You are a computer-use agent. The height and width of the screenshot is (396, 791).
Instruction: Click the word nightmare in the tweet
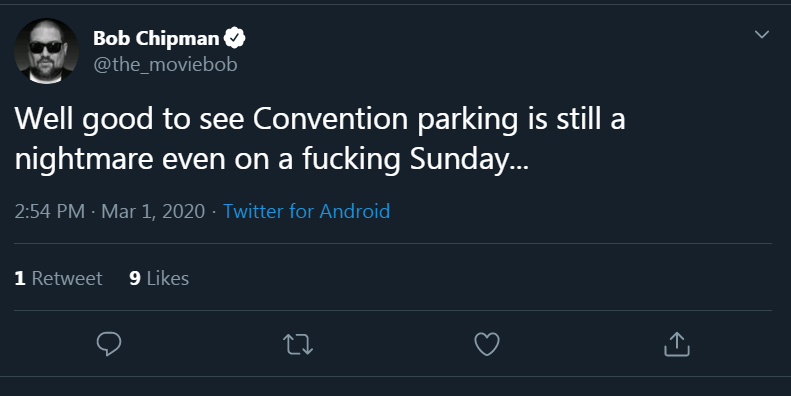point(84,159)
